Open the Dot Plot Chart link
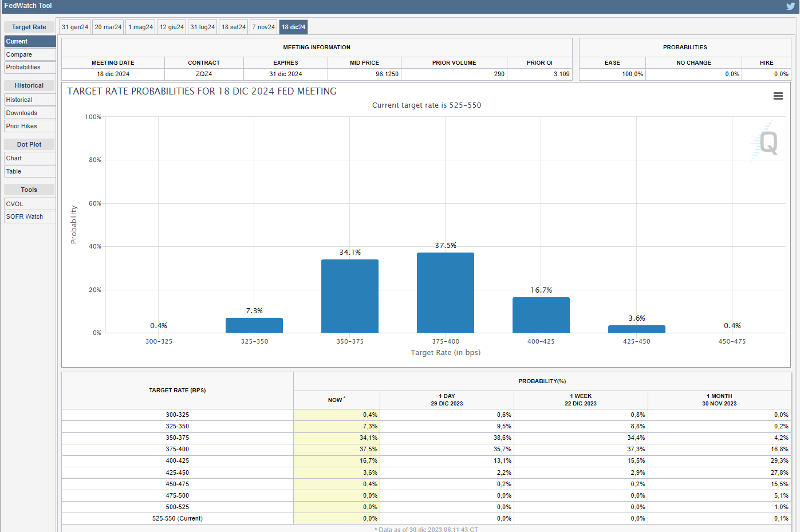This screenshot has width=800, height=532. coord(30,158)
